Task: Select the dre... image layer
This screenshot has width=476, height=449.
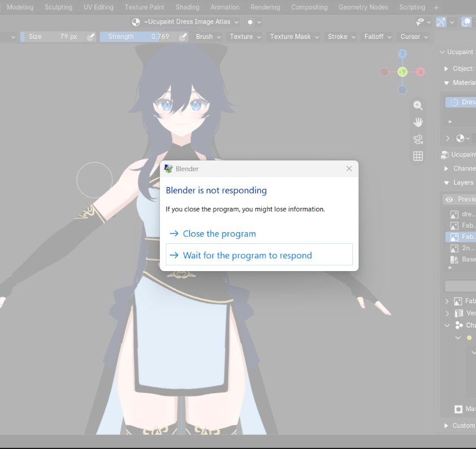Action: click(x=461, y=214)
